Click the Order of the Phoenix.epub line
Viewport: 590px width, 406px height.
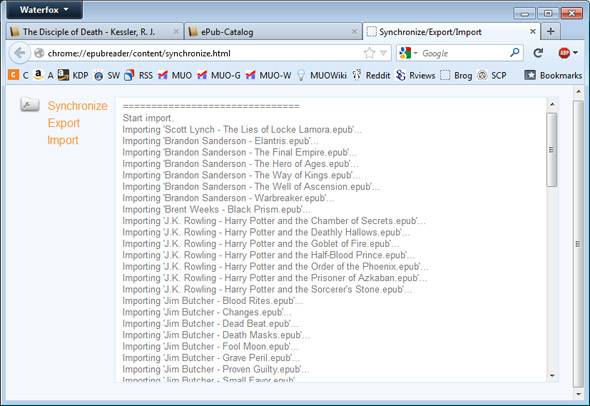pyautogui.click(x=275, y=267)
